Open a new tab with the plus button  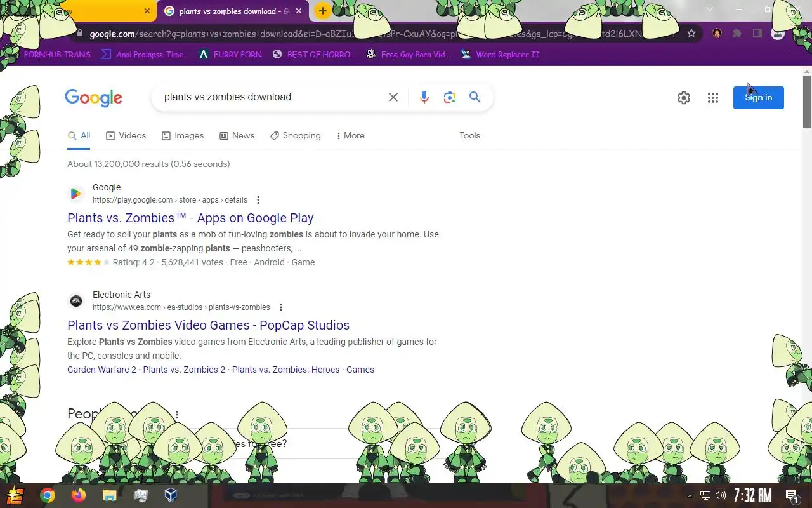323,11
